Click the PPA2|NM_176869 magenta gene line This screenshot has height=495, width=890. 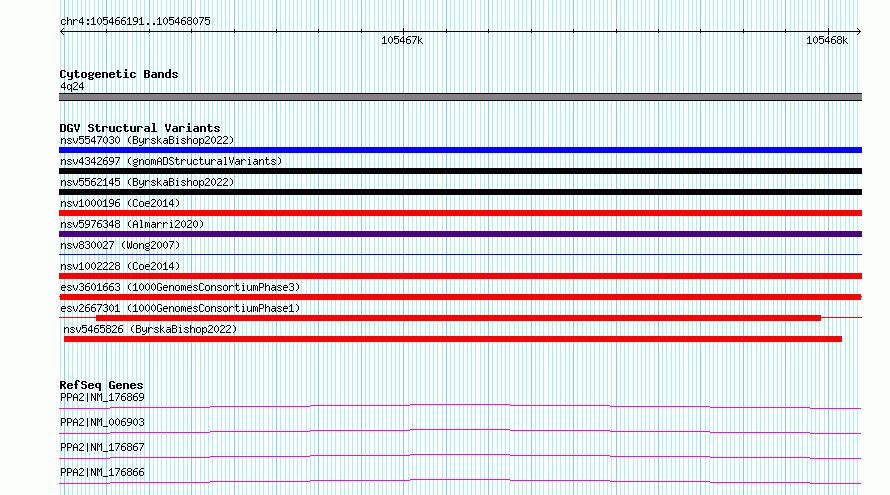(x=460, y=406)
